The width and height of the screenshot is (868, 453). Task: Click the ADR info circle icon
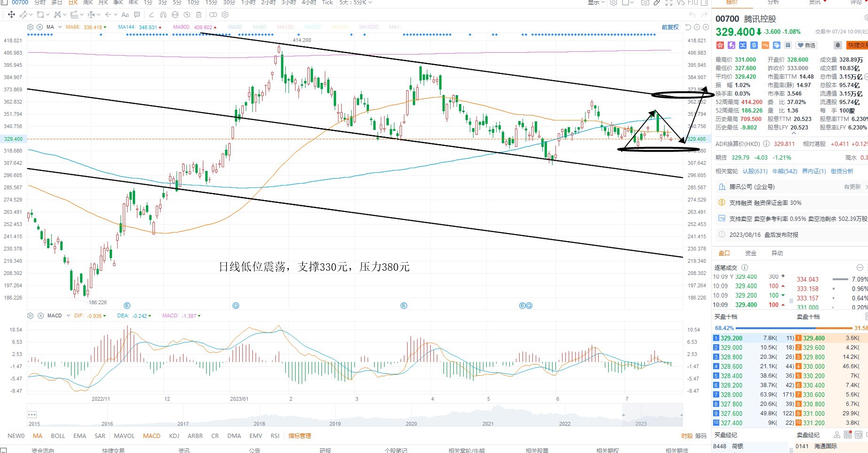pos(766,144)
